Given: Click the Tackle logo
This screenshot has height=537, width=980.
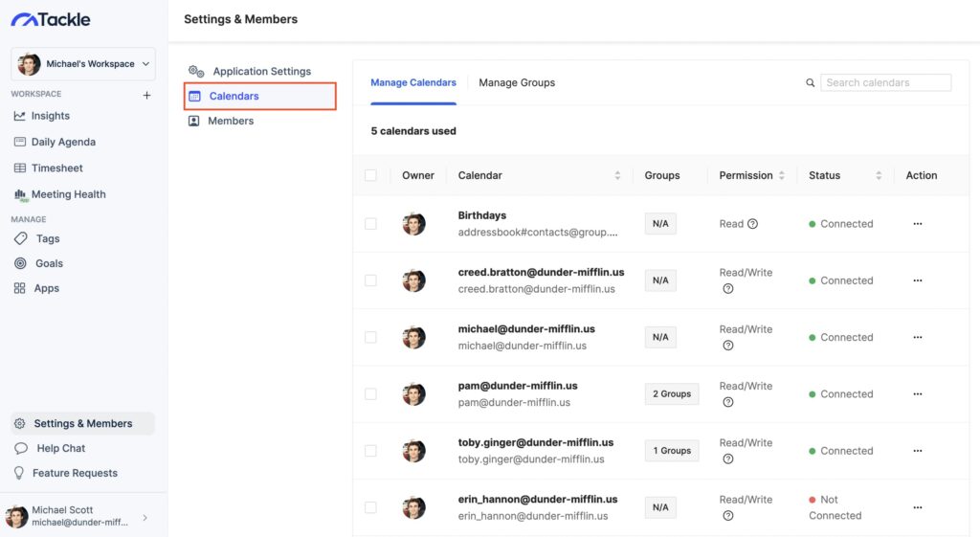Looking at the screenshot, I should click(x=51, y=19).
